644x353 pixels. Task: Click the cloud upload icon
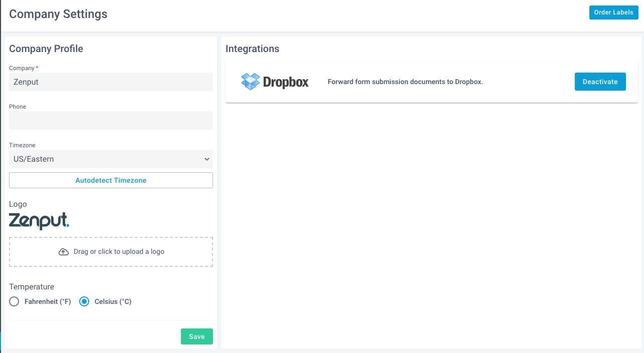coord(64,252)
